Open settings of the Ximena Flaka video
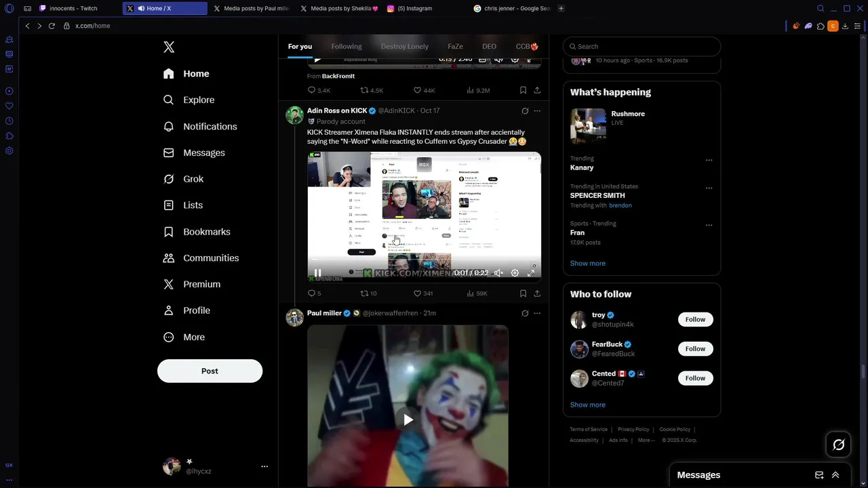 (515, 273)
